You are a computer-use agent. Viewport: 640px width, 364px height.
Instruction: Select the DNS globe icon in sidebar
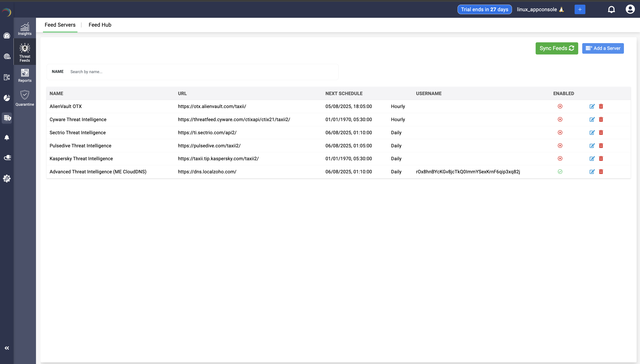pyautogui.click(x=7, y=56)
